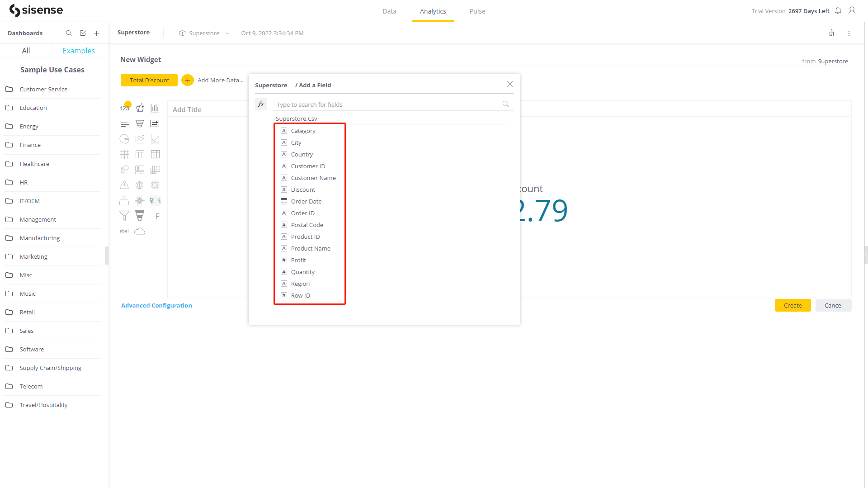Click the Create button
The width and height of the screenshot is (868, 488).
793,305
